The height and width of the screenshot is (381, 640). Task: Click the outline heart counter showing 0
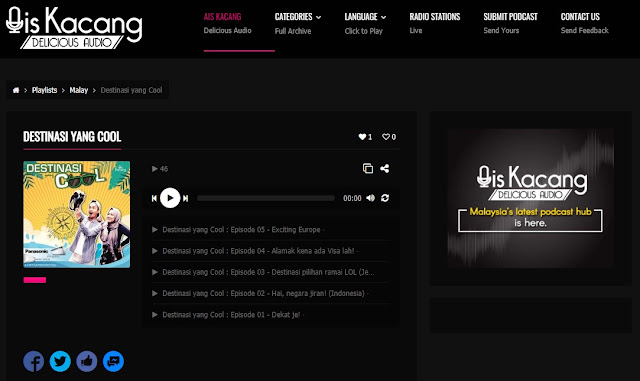pyautogui.click(x=389, y=137)
